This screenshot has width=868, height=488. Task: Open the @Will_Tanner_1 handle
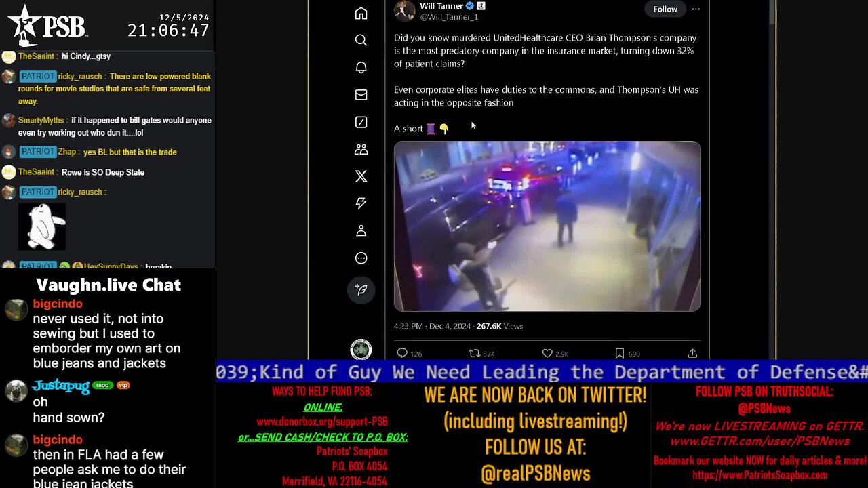(x=449, y=17)
